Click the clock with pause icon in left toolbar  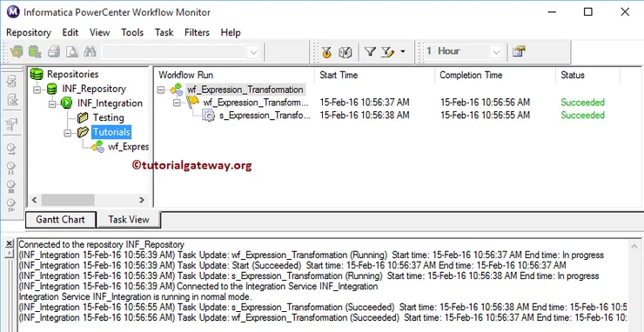(12, 168)
